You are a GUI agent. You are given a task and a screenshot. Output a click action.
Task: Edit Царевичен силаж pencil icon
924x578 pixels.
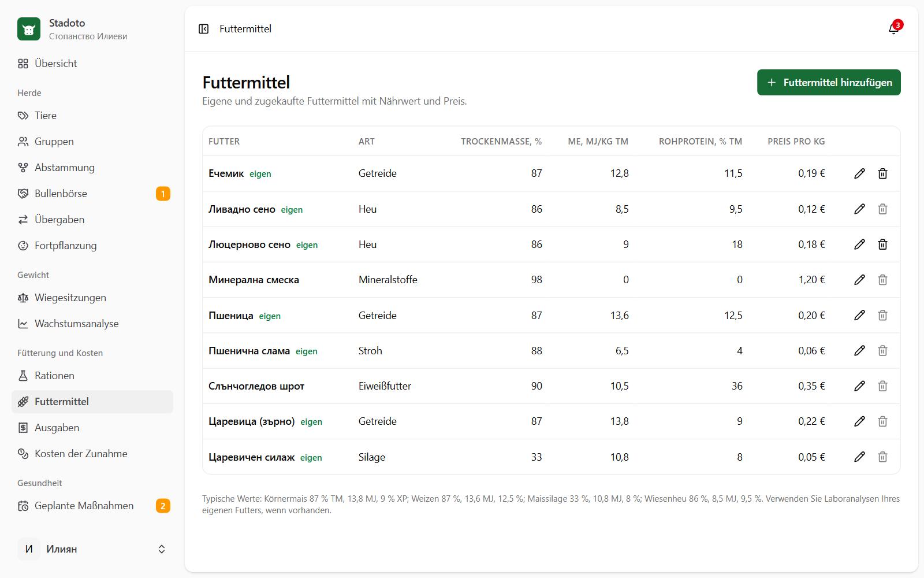[x=859, y=457]
